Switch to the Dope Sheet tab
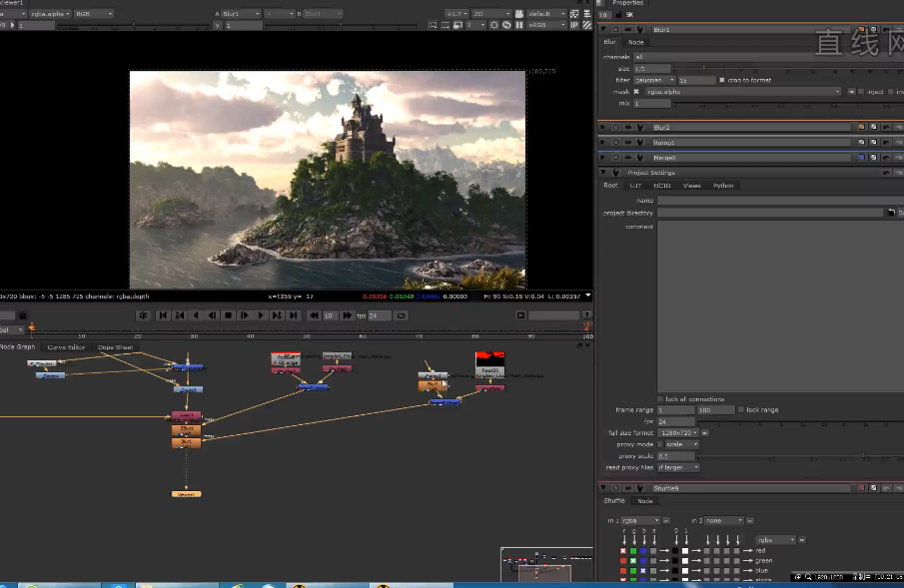The image size is (904, 588). [x=115, y=347]
